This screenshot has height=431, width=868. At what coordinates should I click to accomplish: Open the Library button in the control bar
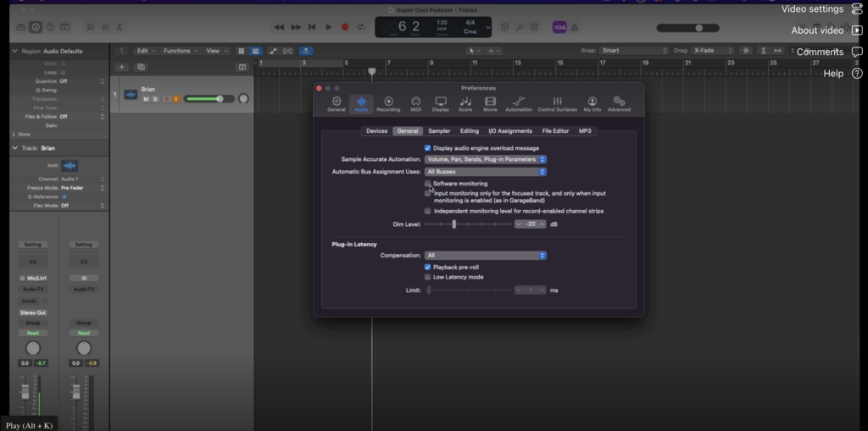[x=20, y=27]
